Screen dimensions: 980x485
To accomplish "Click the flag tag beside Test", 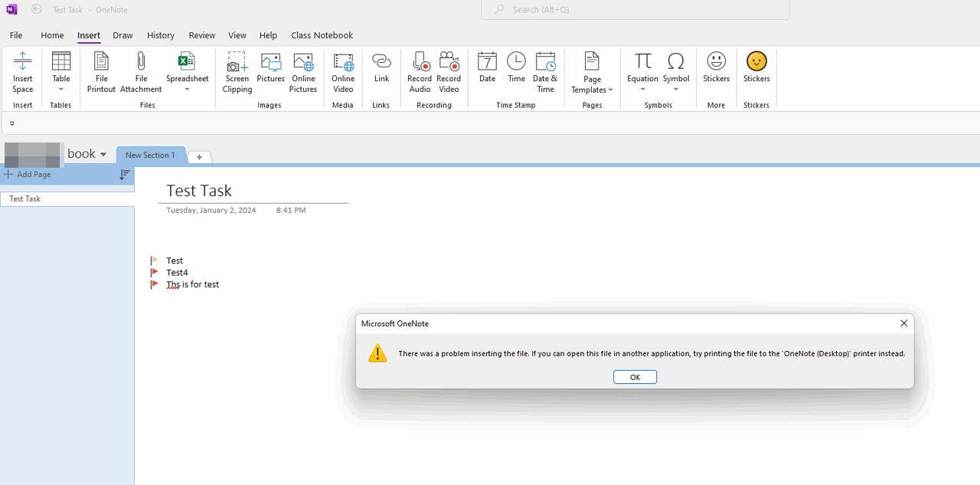I will pyautogui.click(x=155, y=261).
